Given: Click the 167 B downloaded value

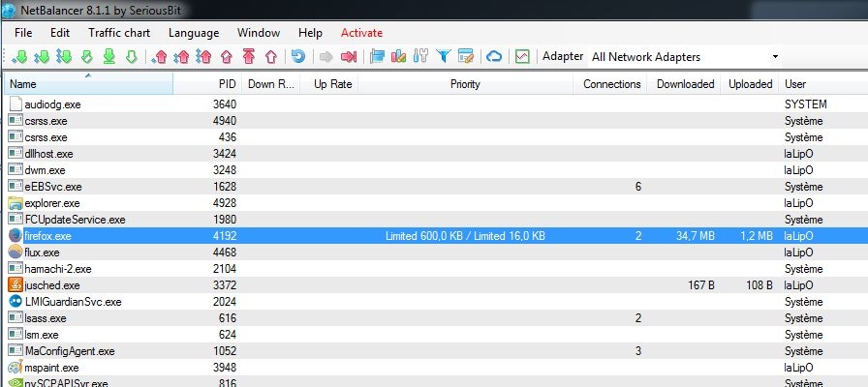Looking at the screenshot, I should coord(699,285).
